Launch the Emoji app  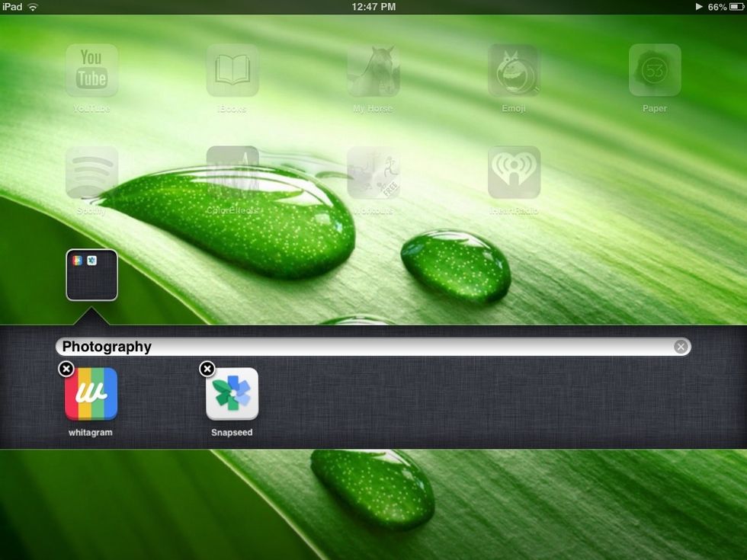pyautogui.click(x=514, y=69)
